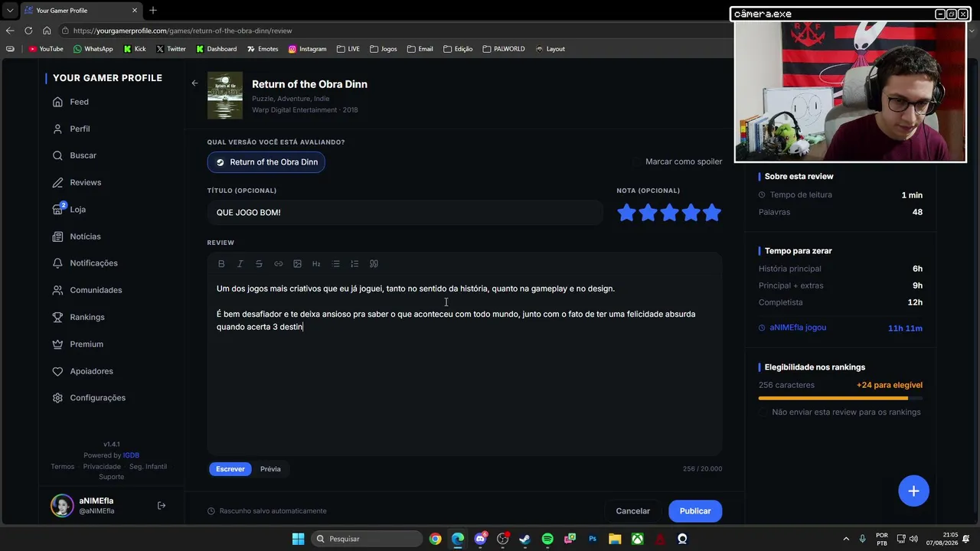Insert an image into the review

[x=298, y=264]
